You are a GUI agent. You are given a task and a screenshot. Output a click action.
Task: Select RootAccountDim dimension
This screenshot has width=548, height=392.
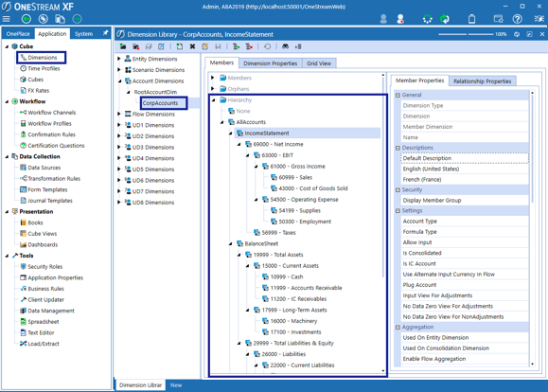point(155,92)
